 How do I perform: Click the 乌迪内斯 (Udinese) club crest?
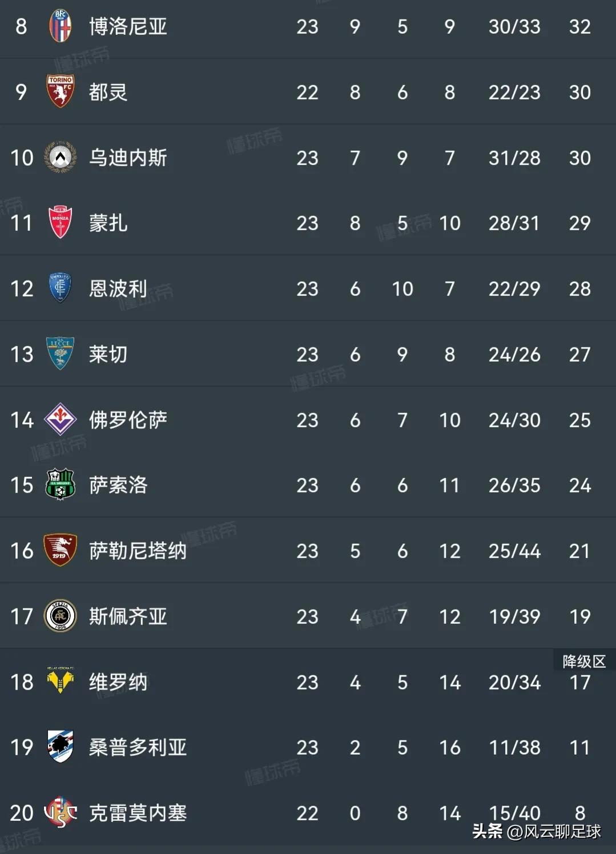[x=59, y=158]
